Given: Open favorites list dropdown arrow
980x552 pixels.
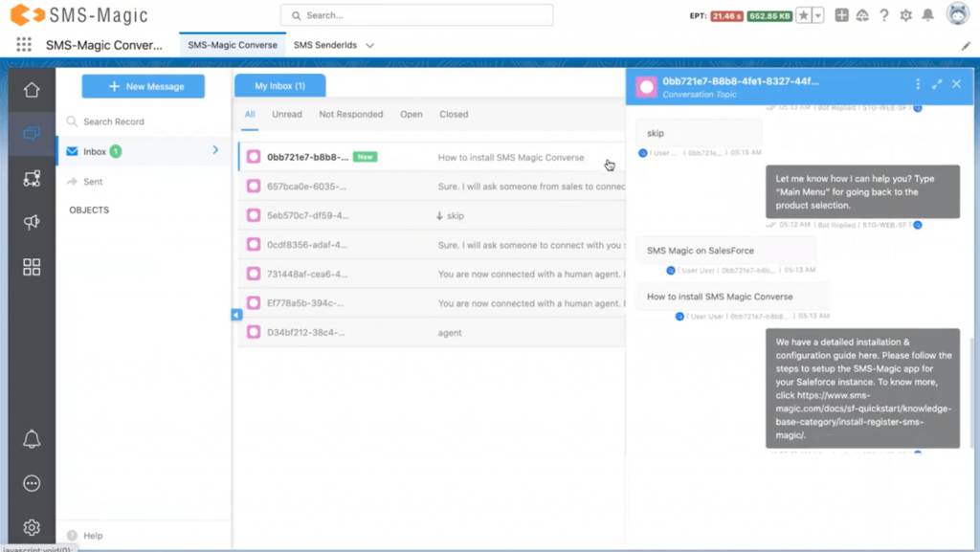Looking at the screenshot, I should tap(818, 15).
